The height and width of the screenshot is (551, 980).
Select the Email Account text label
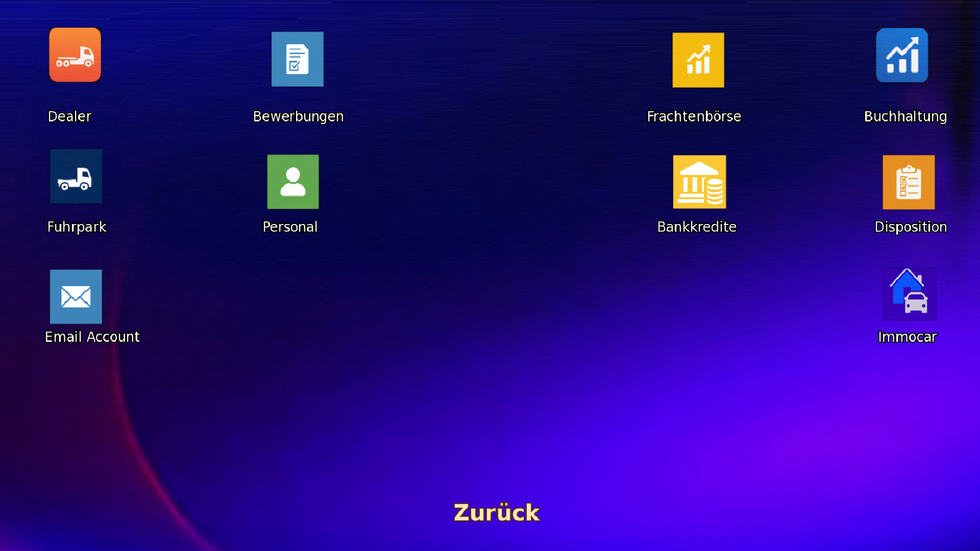[92, 337]
